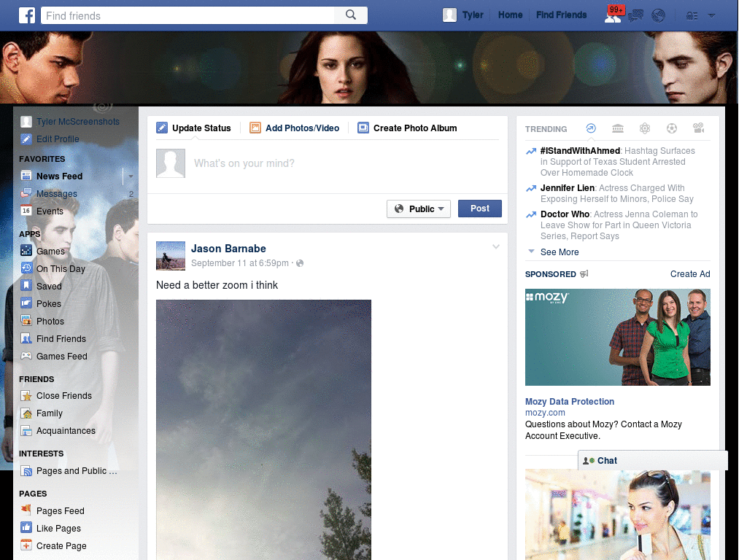The height and width of the screenshot is (560, 747).
Task: Click the post public globe icon
Action: (300, 263)
